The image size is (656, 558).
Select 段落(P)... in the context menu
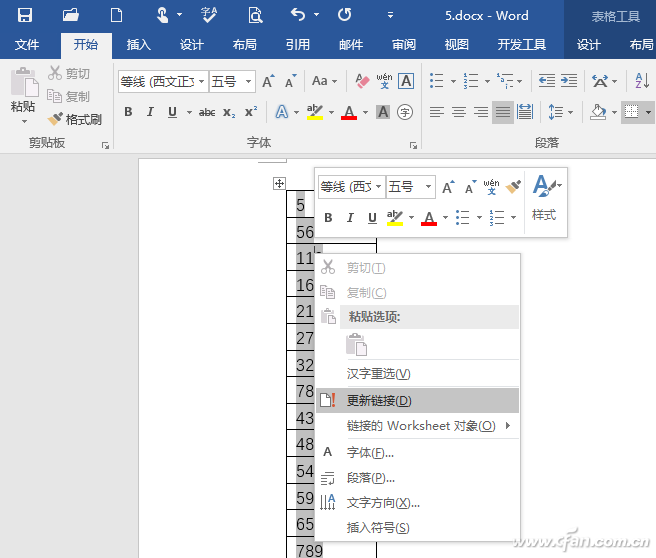click(x=417, y=478)
